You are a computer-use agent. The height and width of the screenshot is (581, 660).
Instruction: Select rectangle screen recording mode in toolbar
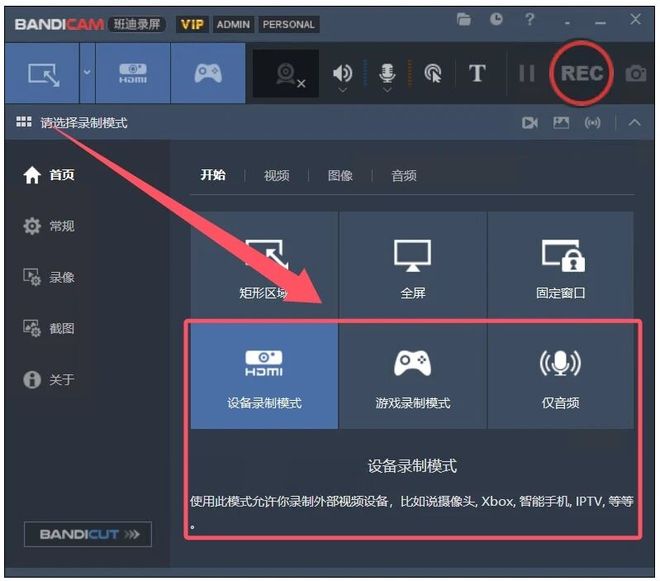pyautogui.click(x=42, y=73)
